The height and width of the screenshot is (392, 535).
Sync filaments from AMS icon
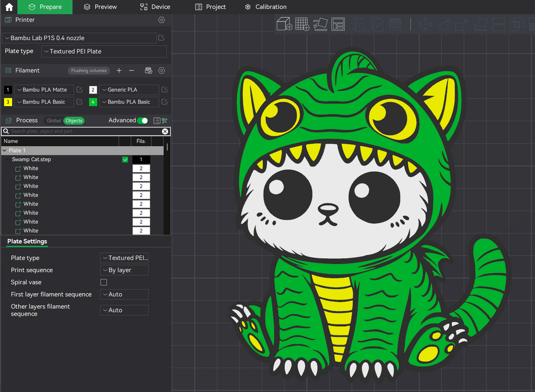[148, 71]
